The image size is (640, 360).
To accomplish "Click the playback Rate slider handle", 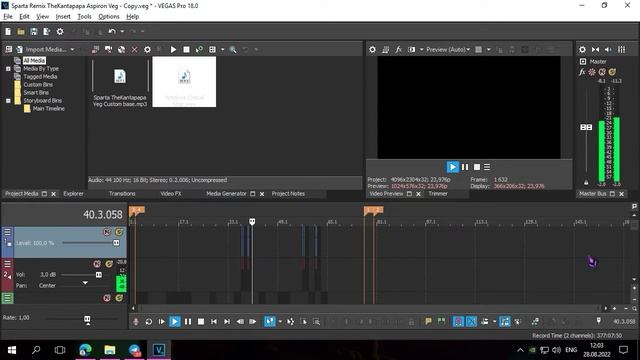I will pos(87,318).
